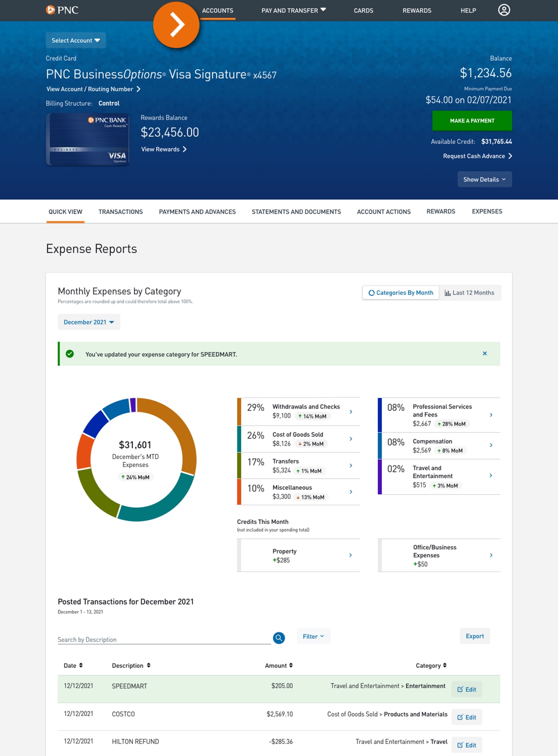Expand Show Details section
This screenshot has width=558, height=756.
[484, 179]
